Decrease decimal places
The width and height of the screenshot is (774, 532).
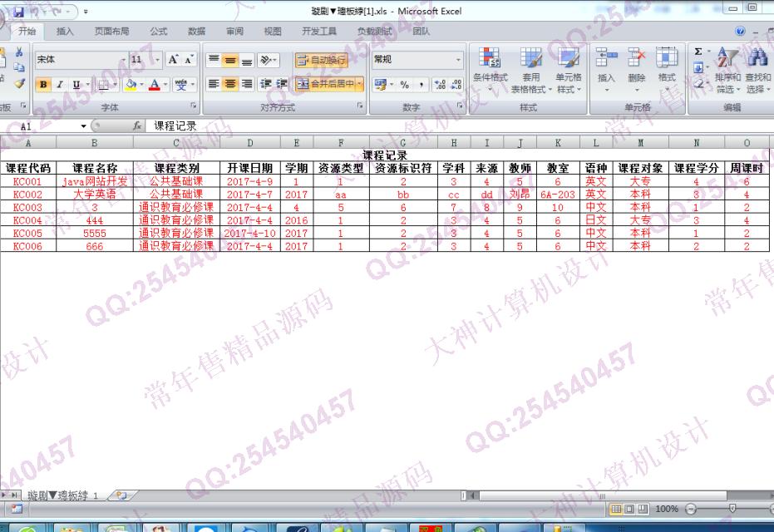point(456,85)
